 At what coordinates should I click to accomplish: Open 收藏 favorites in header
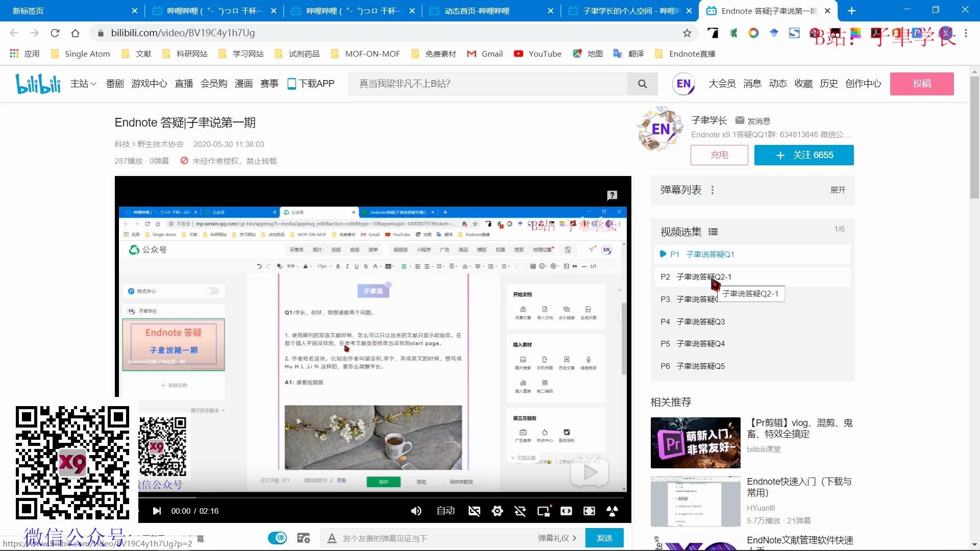pyautogui.click(x=803, y=84)
